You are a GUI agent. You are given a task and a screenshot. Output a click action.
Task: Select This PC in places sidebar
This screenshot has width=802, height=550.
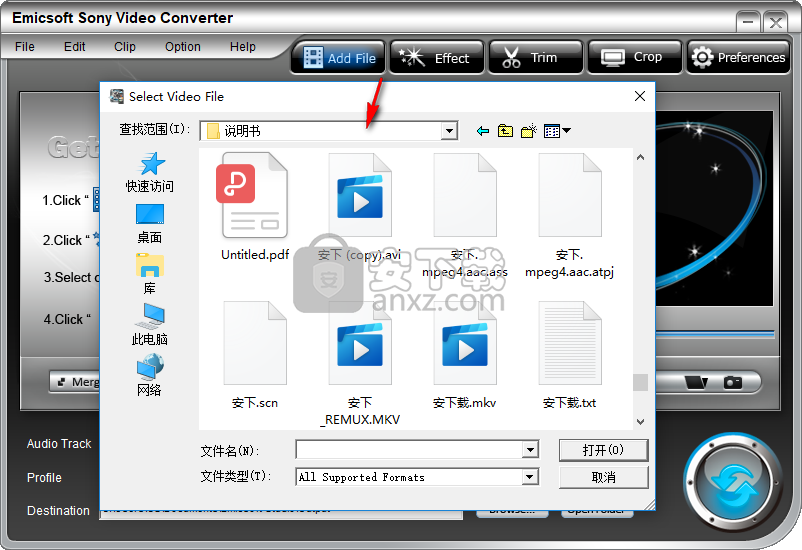[150, 324]
